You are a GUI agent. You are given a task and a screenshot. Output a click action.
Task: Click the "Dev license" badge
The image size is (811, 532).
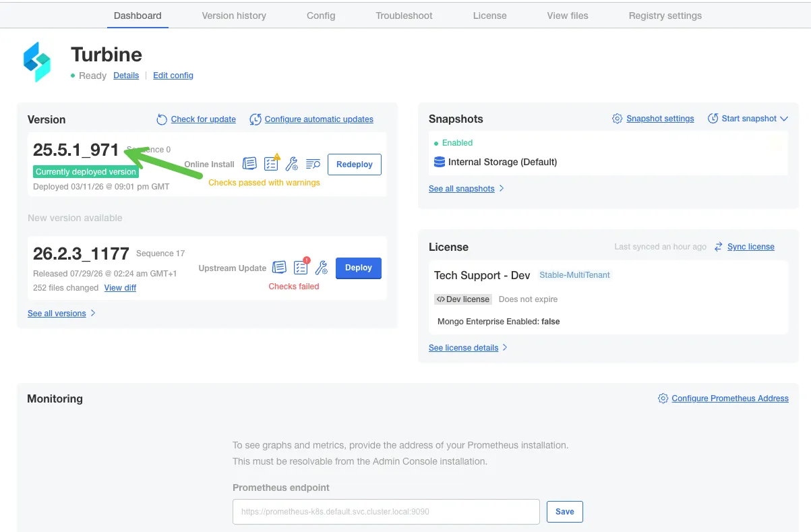click(463, 299)
